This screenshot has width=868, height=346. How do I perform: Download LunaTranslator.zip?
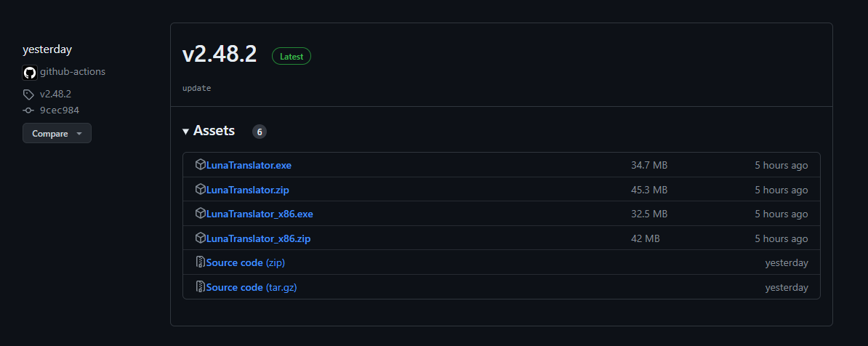[x=248, y=190]
